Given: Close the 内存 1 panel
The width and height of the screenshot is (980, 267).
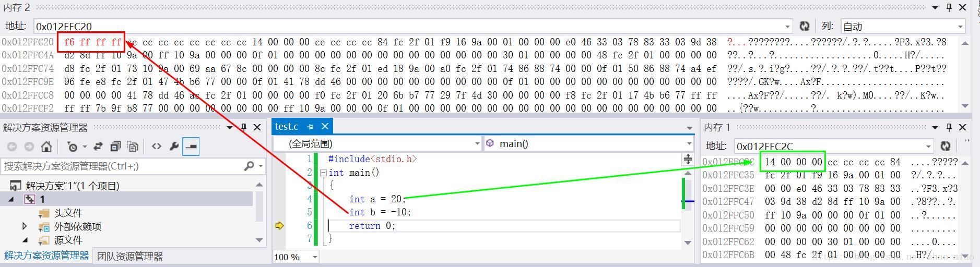Looking at the screenshot, I should 963,127.
